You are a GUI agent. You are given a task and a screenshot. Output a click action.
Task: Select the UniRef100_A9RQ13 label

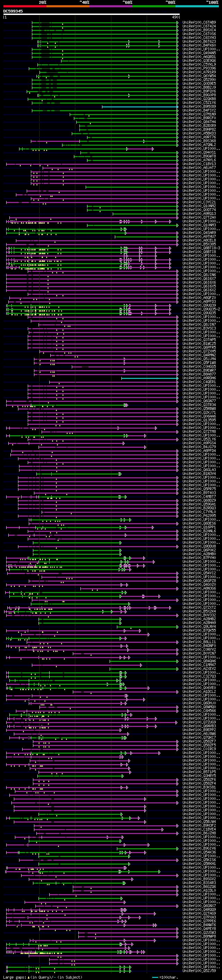tap(199, 214)
